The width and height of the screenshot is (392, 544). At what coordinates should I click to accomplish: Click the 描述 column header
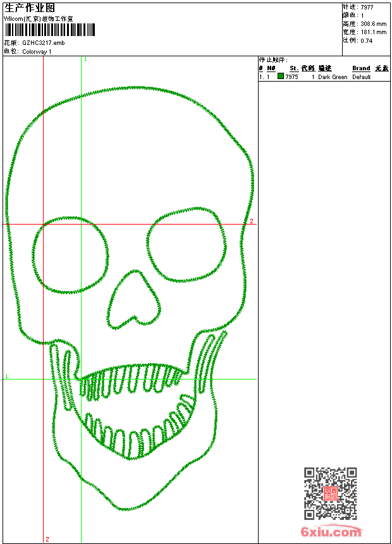pos(325,68)
